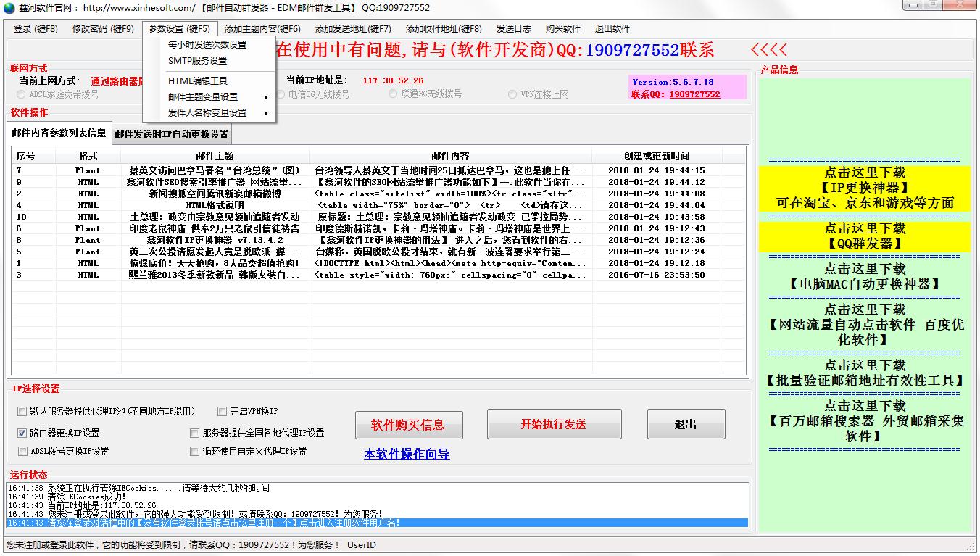Check 循环使用自定义代理IP设置 option
The width and height of the screenshot is (980, 556).
[x=194, y=452]
